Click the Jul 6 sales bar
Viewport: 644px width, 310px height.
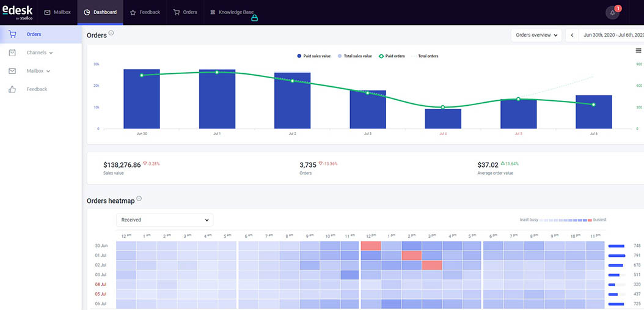(x=593, y=112)
